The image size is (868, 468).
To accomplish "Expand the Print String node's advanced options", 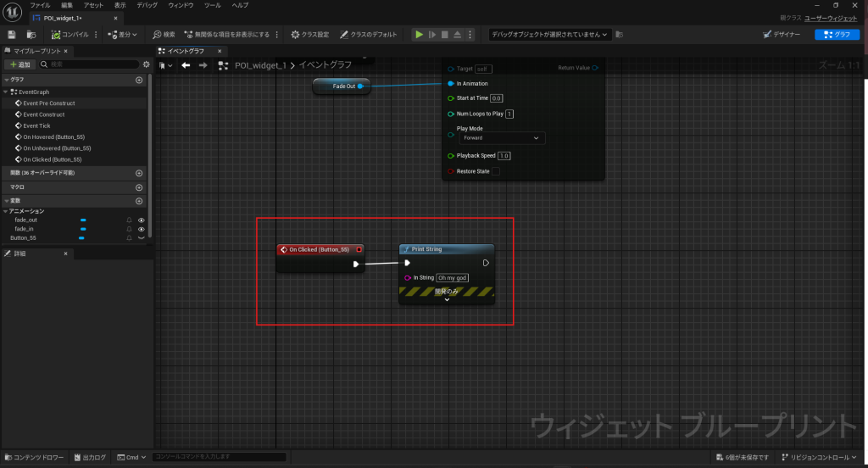I will (447, 300).
